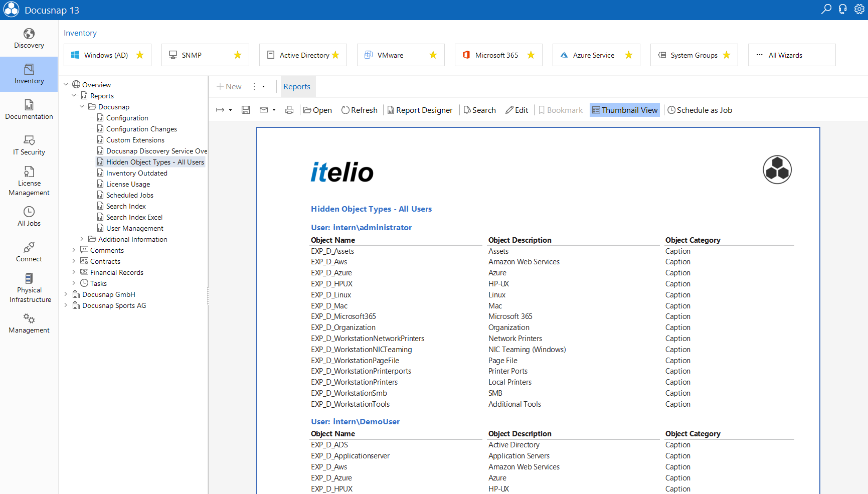Click the export arrow icon
868x494 pixels.
(x=220, y=110)
